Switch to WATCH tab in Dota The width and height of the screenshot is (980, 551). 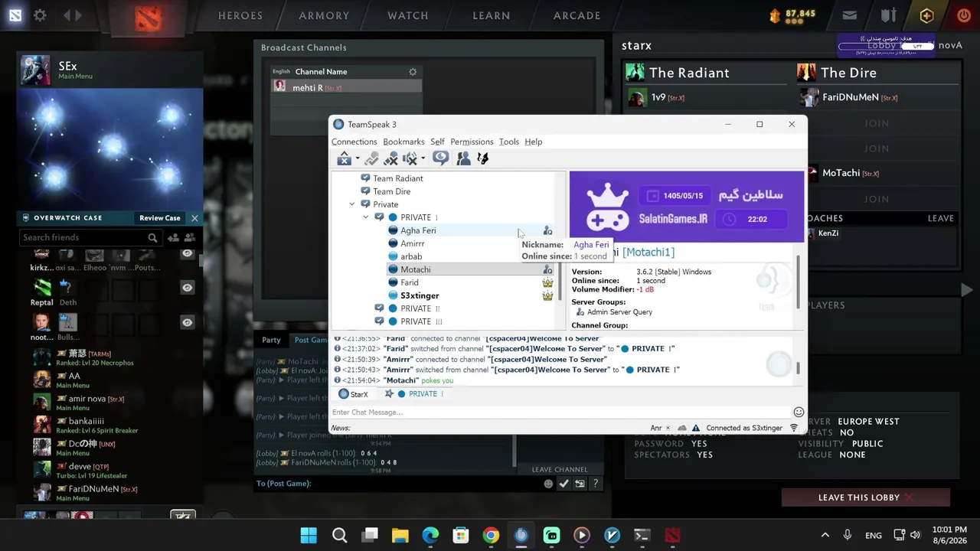408,15
